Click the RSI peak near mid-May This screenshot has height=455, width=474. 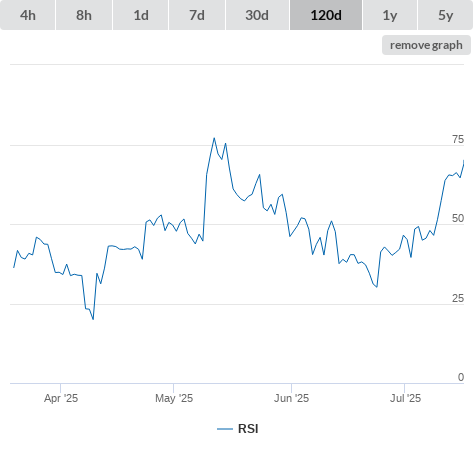(x=214, y=138)
